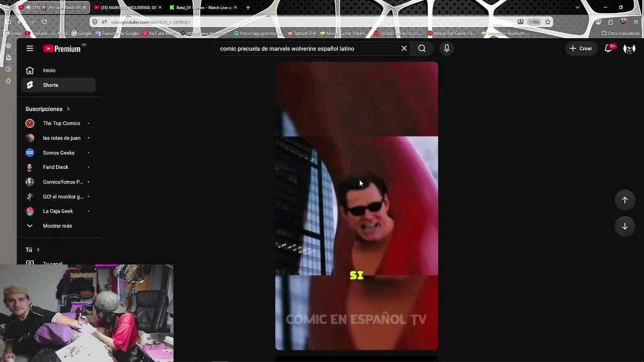This screenshot has height=362, width=644.
Task: Open Farid Dieck subscription
Action: pyautogui.click(x=58, y=167)
